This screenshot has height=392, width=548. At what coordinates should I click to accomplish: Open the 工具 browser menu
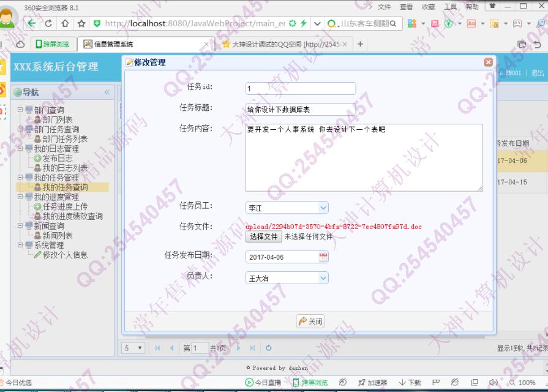(450, 7)
